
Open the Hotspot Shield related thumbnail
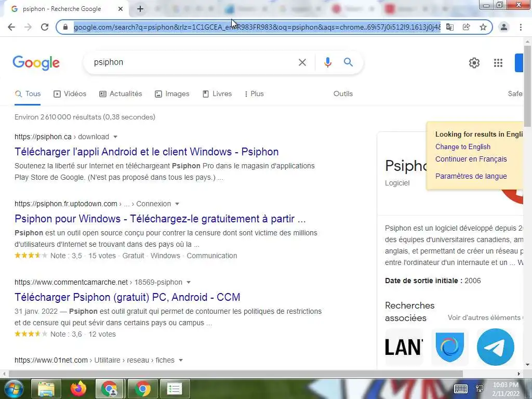(x=449, y=347)
